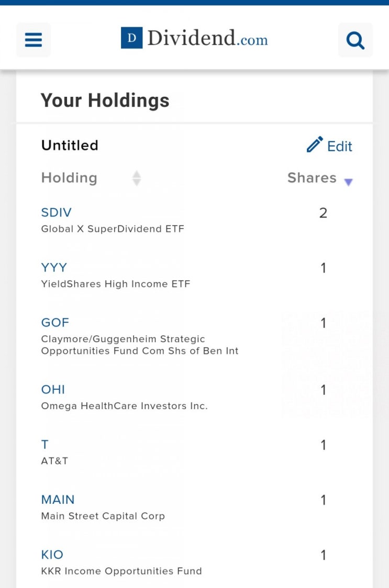Select the Global X SuperDividend ETF name
This screenshot has height=588, width=389.
[113, 229]
